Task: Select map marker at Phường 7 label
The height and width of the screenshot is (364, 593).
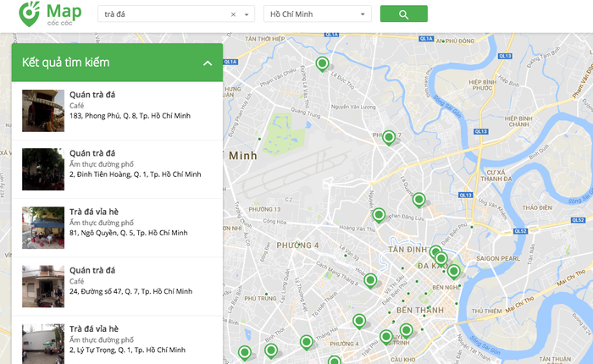Action: point(388,138)
